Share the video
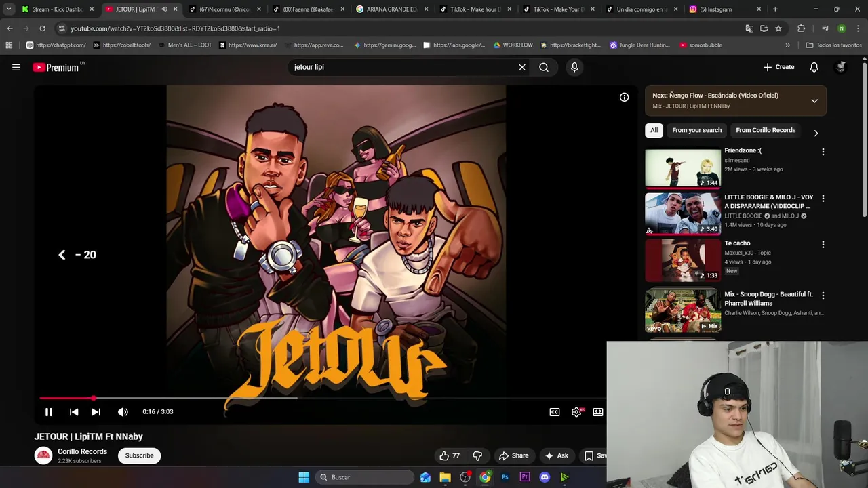Screen dimensions: 868x488 [x=513, y=455]
